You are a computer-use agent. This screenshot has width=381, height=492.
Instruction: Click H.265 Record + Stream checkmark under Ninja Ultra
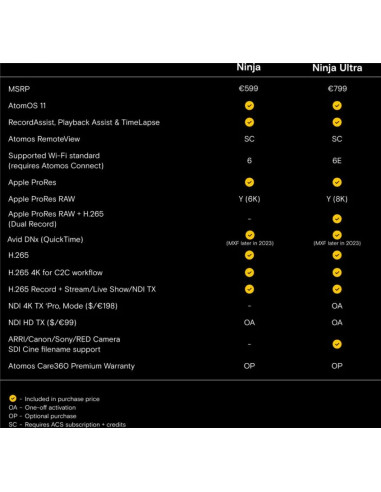pyautogui.click(x=337, y=289)
